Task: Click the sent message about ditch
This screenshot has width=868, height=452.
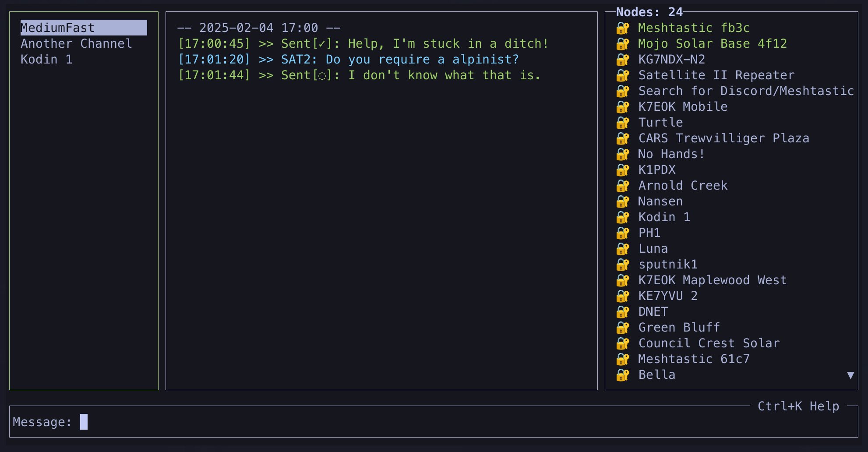Action: point(363,44)
